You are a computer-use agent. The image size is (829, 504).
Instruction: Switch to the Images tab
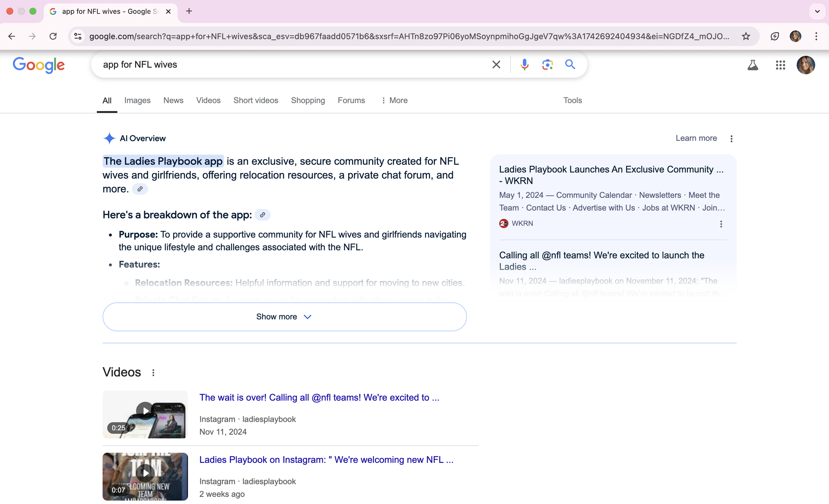tap(137, 100)
